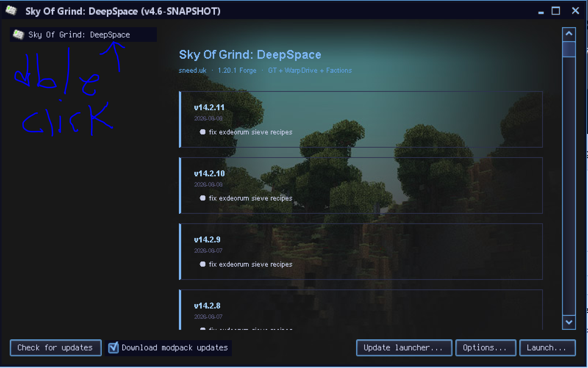588x368 pixels.
Task: Click the scrollbar down arrow
Action: point(569,322)
